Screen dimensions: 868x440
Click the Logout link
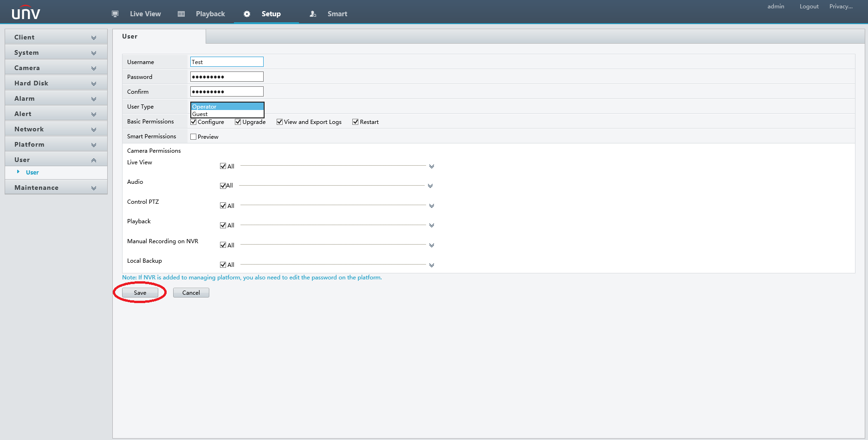click(x=809, y=6)
